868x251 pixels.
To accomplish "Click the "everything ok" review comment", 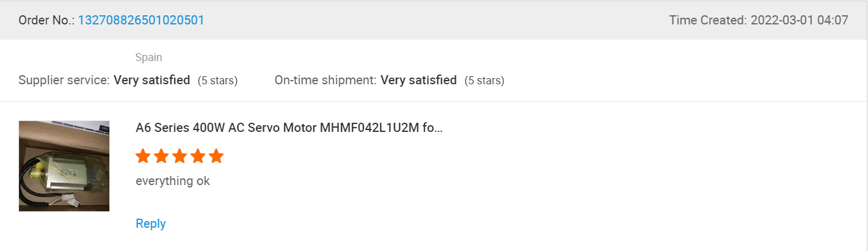I will (173, 181).
